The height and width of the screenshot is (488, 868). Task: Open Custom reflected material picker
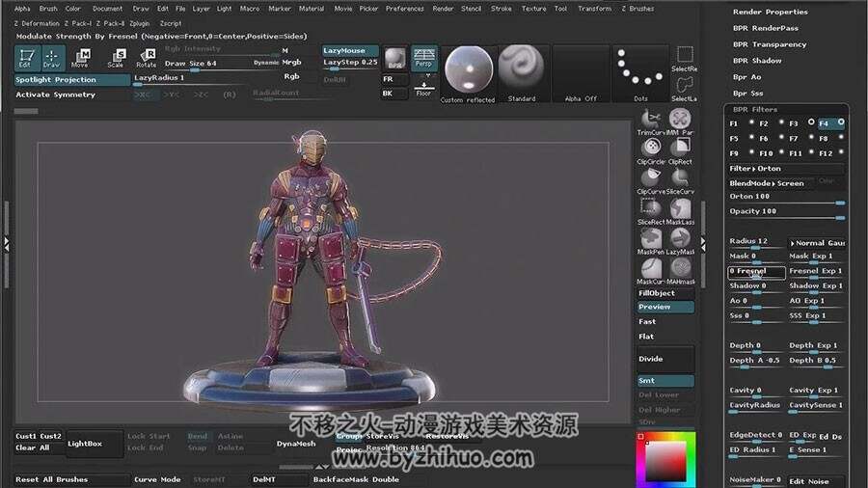click(x=469, y=74)
